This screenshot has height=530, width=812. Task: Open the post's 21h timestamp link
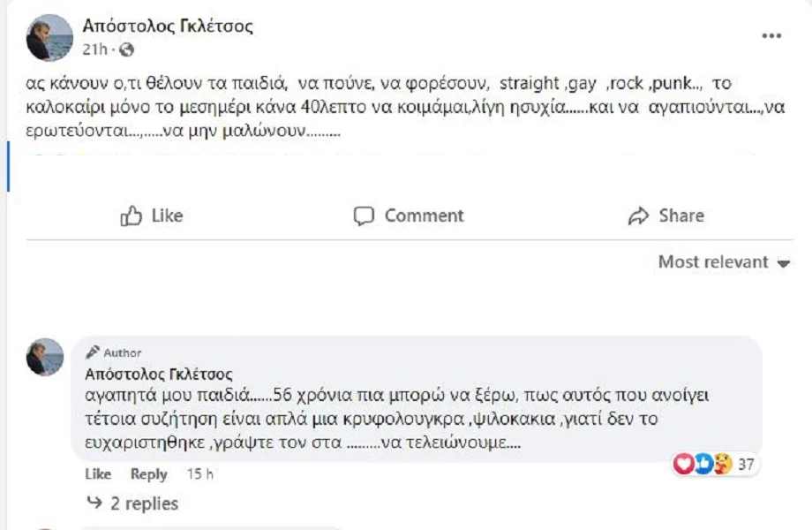pos(94,49)
